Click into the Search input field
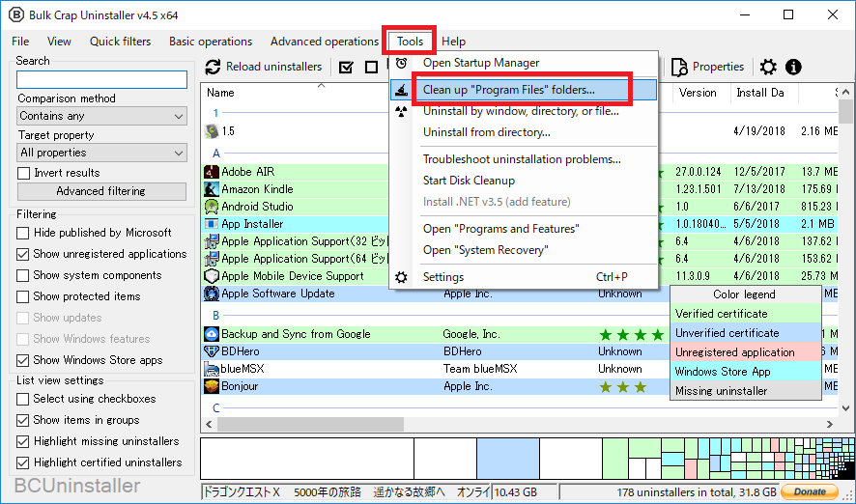 [102, 79]
